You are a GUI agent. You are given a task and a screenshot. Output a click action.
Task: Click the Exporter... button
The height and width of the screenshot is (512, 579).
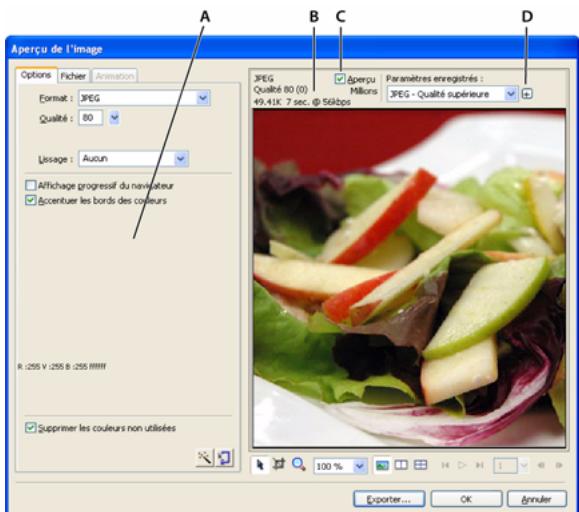pos(389,499)
